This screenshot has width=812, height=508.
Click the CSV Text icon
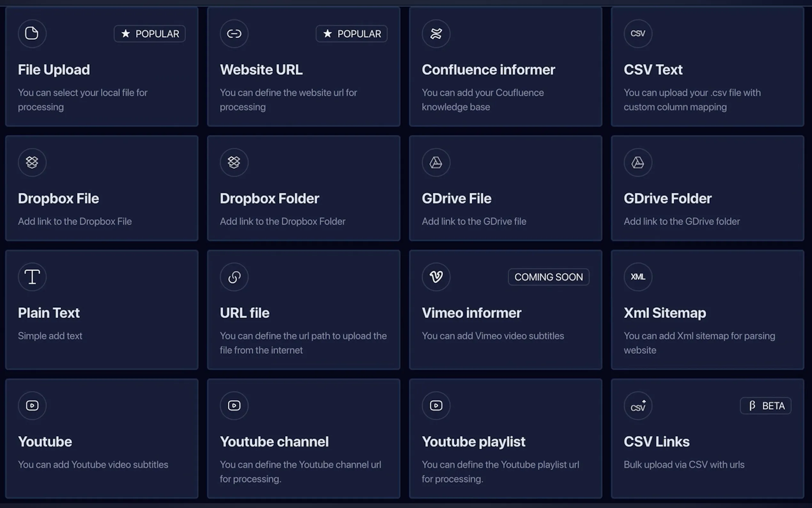pyautogui.click(x=638, y=34)
